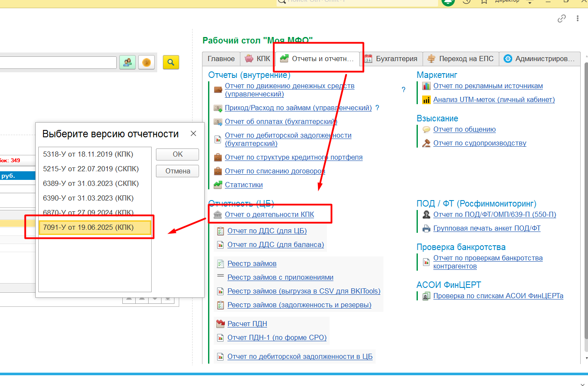588x386 pixels.
Task: Switch to the Главное tab
Action: 221,59
